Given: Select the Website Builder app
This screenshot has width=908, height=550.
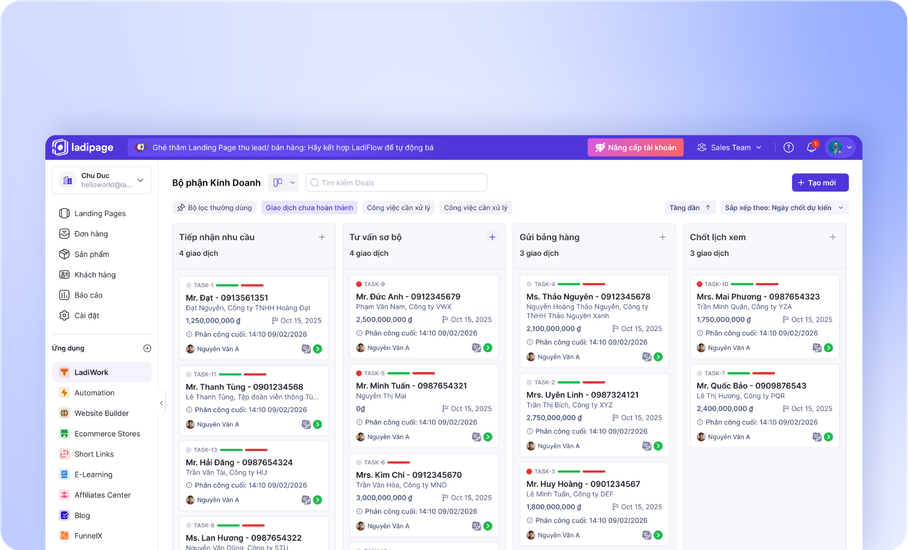Looking at the screenshot, I should (102, 413).
